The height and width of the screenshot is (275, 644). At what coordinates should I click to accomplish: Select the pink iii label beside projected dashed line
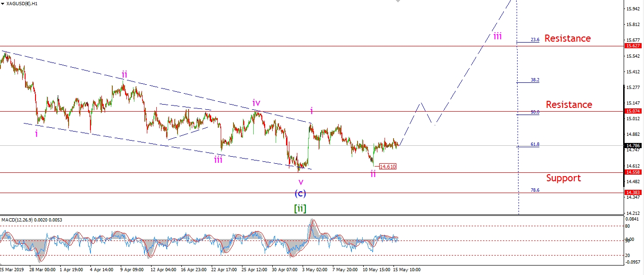[497, 35]
